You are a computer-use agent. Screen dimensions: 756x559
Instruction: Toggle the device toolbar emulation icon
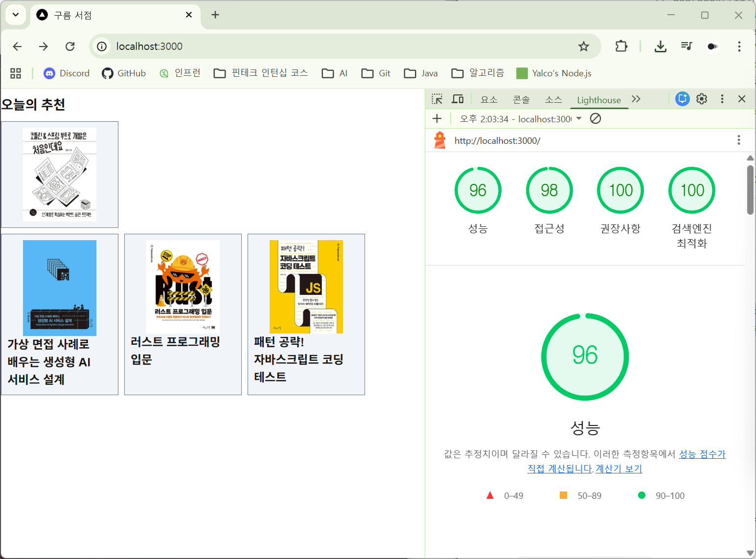coord(458,99)
